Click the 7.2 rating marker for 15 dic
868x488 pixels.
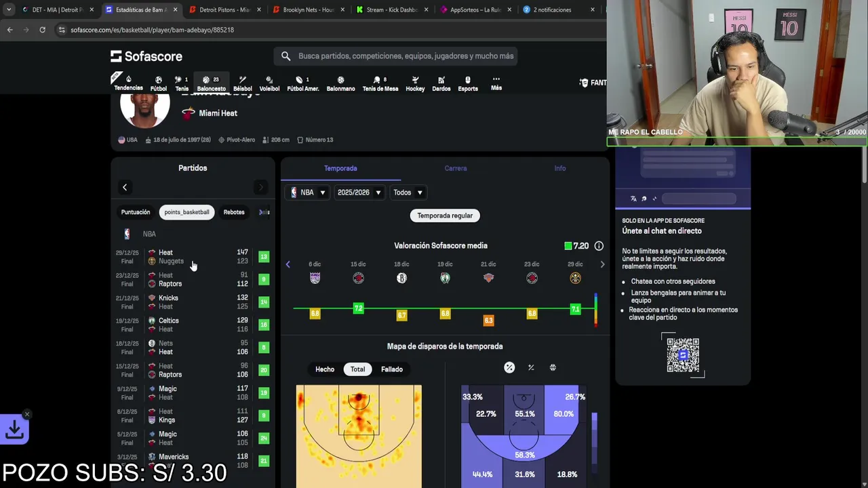(358, 308)
